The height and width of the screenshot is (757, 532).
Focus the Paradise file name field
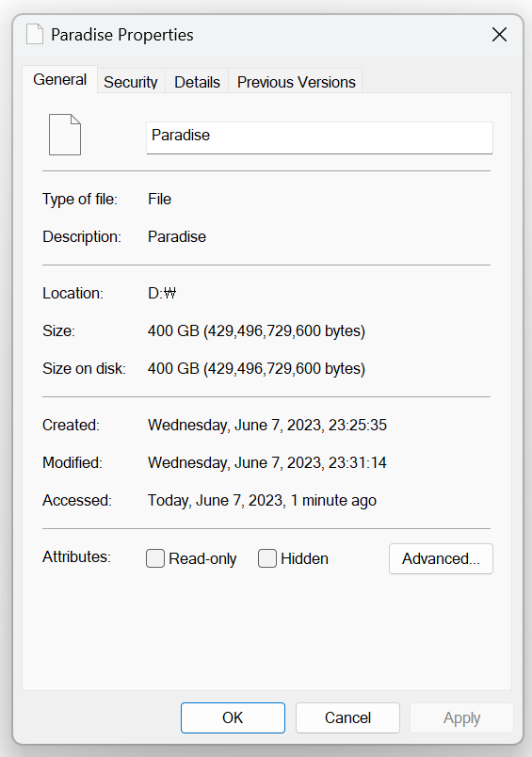pos(319,138)
